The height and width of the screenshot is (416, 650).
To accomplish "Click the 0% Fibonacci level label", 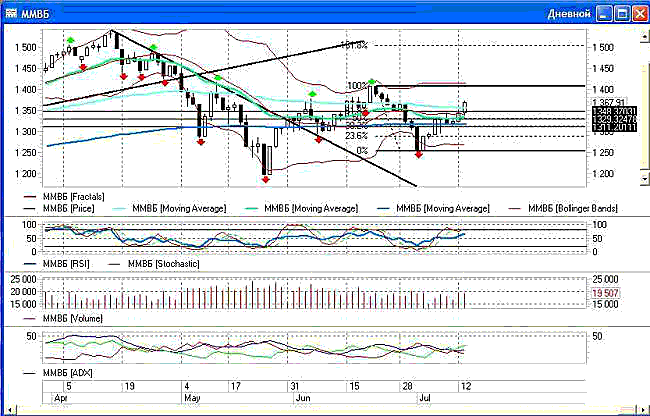I will pyautogui.click(x=362, y=150).
